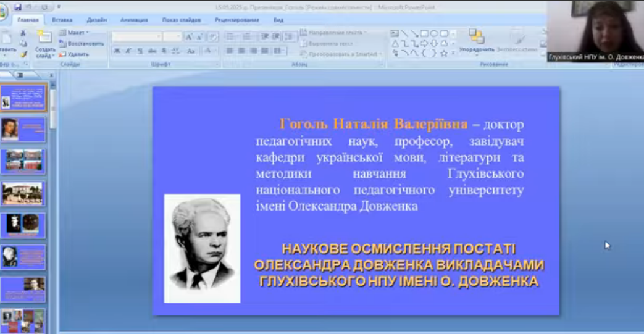Open the Character Spacing (AV) dropdown
This screenshot has width=644, height=334.
[176, 51]
